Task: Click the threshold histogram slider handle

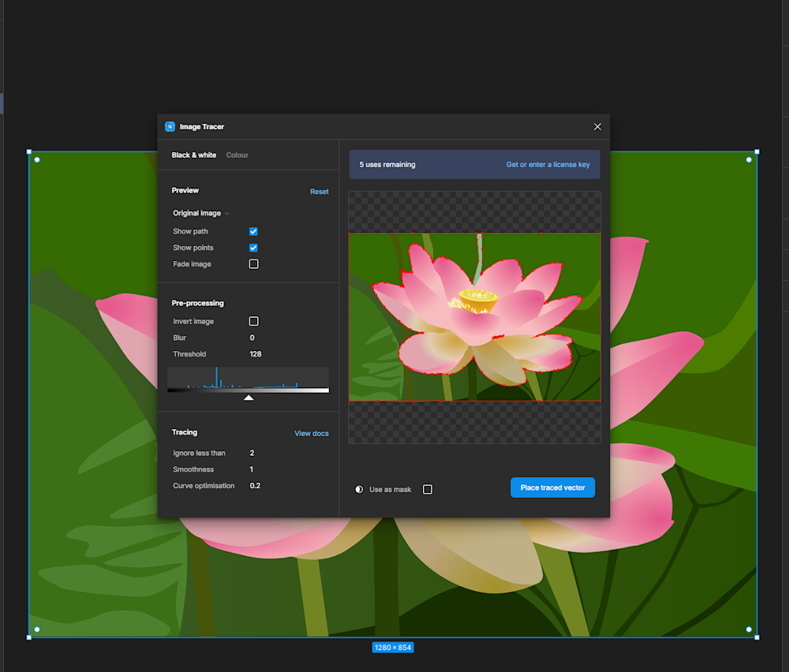Action: pos(249,398)
